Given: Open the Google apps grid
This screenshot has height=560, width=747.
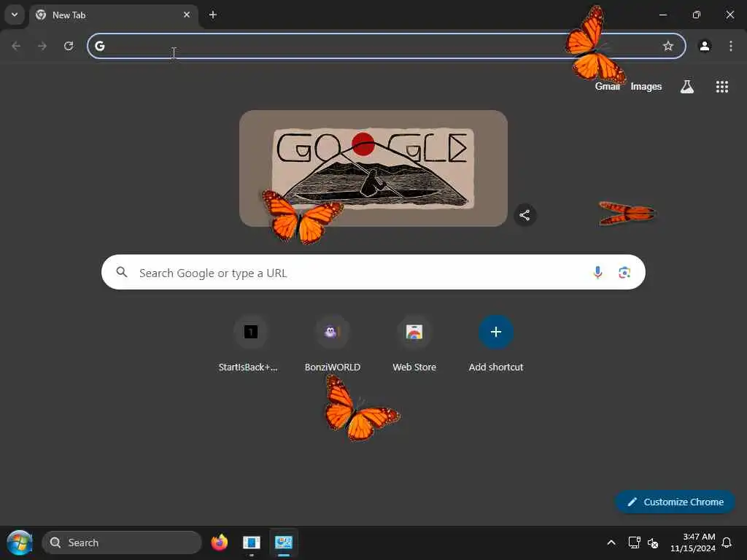Looking at the screenshot, I should tap(721, 87).
